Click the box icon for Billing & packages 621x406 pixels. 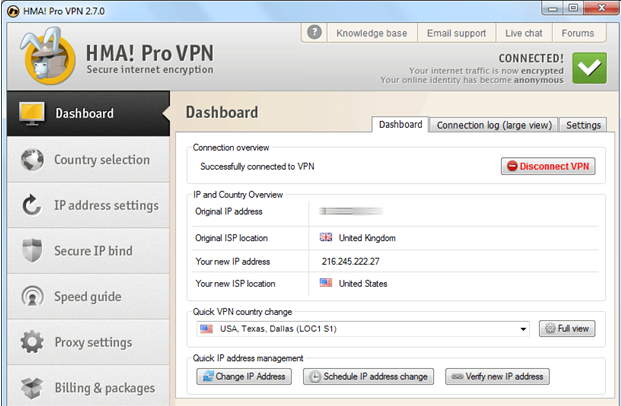(32, 388)
